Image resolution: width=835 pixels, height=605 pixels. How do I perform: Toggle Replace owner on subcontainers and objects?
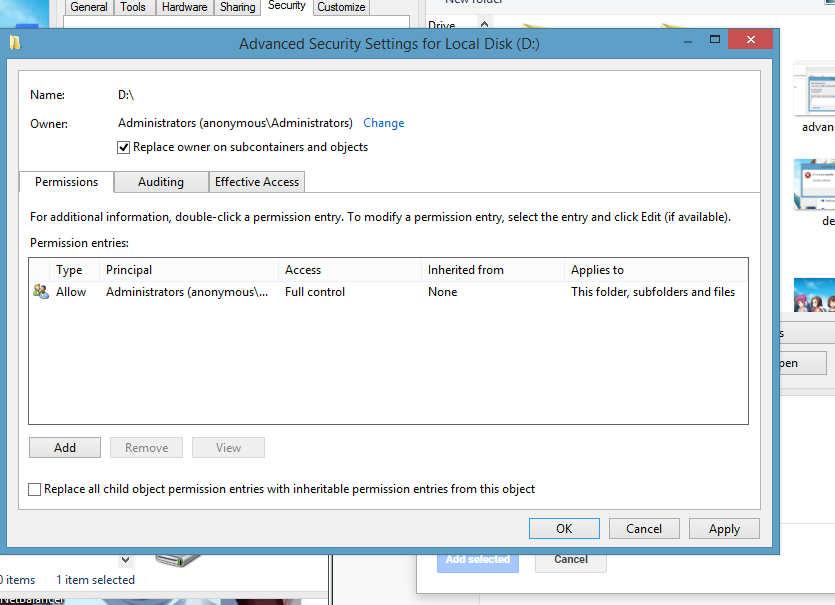(124, 148)
